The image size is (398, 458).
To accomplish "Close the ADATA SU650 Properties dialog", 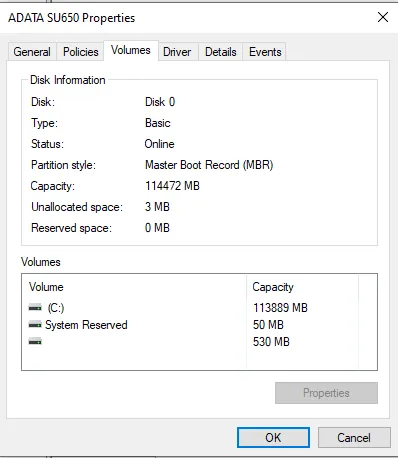I will 383,17.
